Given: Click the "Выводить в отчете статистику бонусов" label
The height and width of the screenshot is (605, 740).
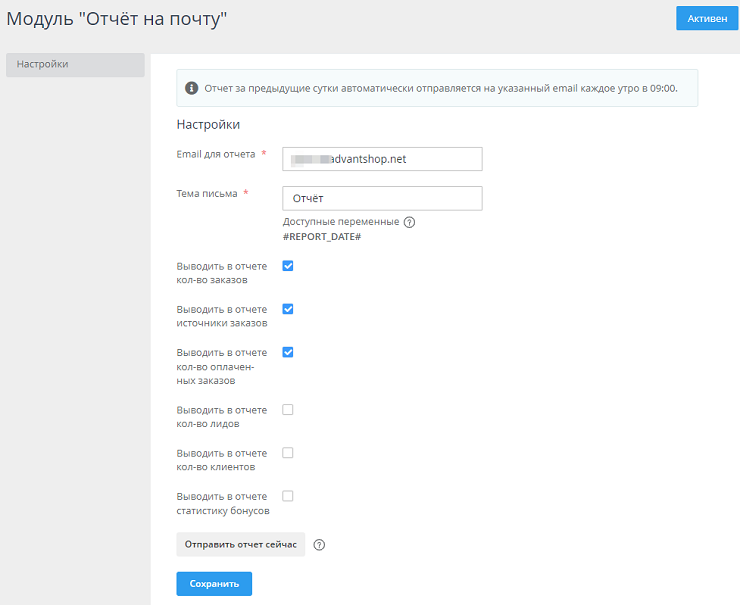Looking at the screenshot, I should click(221, 503).
